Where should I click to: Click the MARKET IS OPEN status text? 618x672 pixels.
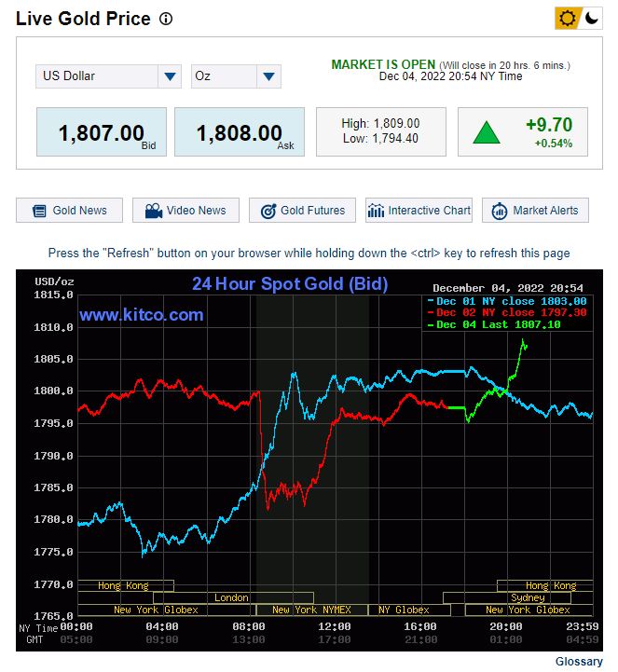tap(383, 64)
